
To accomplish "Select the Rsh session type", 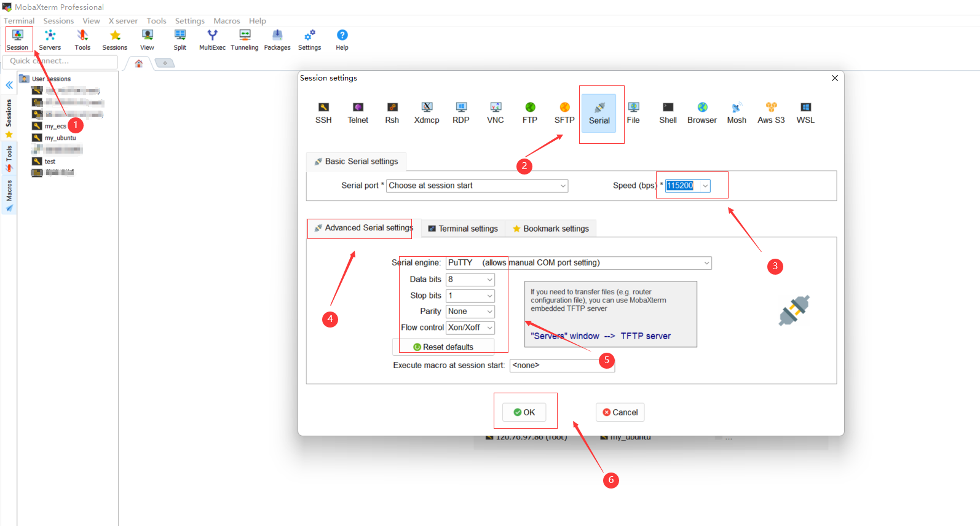I will (392, 113).
